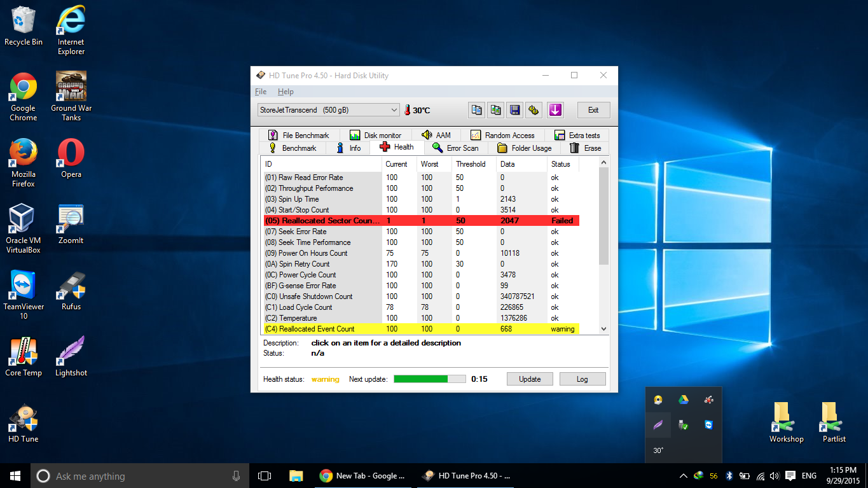Viewport: 868px width, 488px height.
Task: Click the Cortana Ask me anything box
Action: click(139, 476)
